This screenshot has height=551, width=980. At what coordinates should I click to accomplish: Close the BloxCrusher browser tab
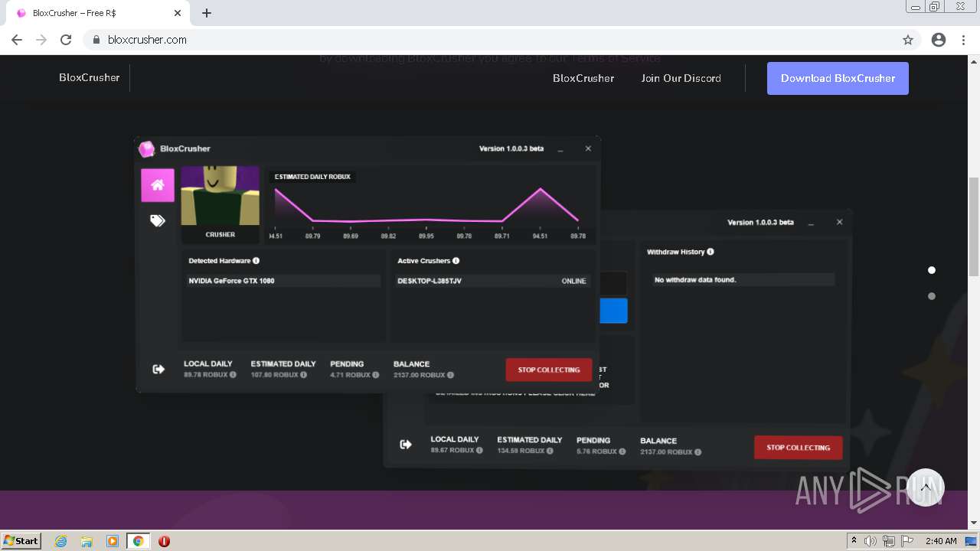click(x=178, y=13)
